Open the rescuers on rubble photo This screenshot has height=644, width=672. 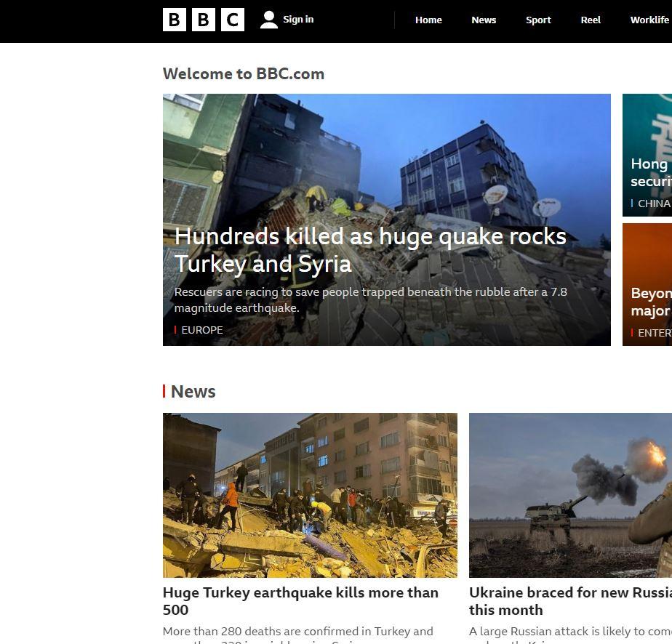click(x=310, y=495)
